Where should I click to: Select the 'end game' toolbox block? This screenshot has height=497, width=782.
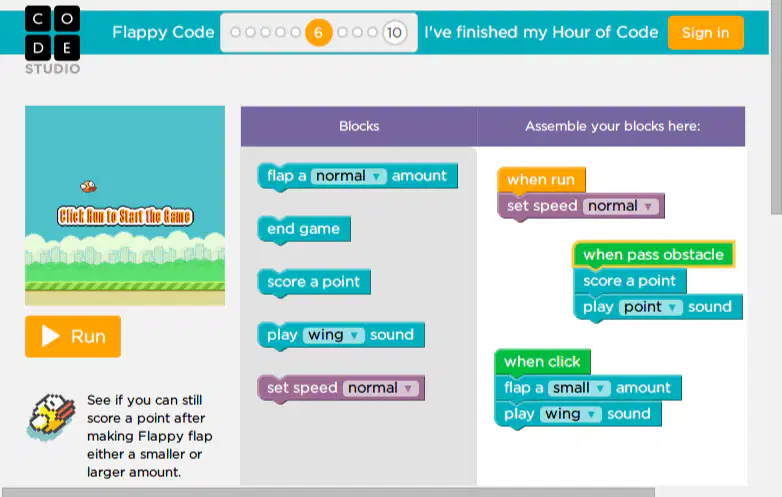point(304,229)
